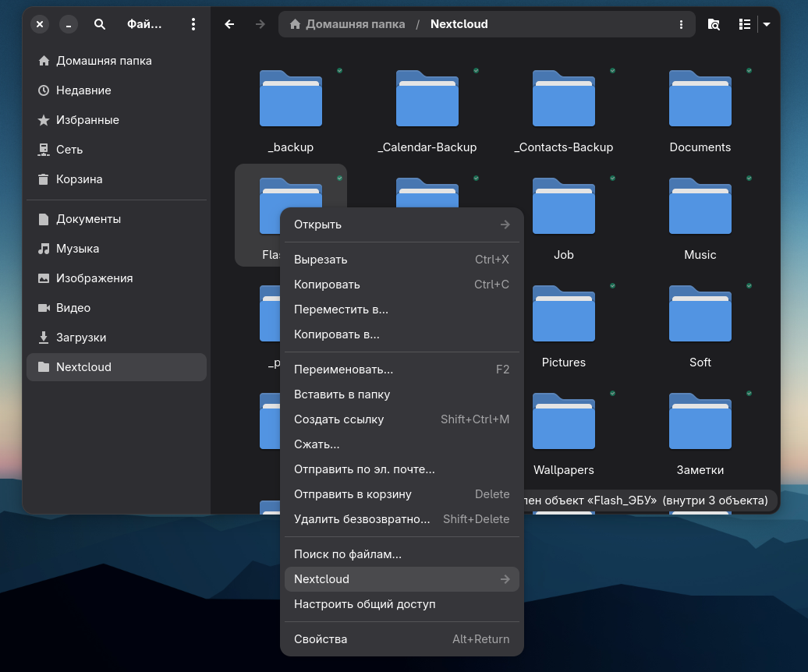Expand the Nextcloud submenu in context menu

point(402,579)
